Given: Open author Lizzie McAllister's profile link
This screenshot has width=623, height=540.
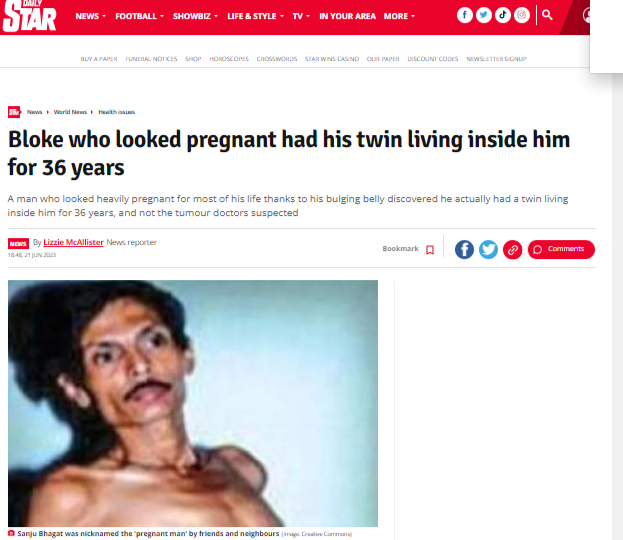Looking at the screenshot, I should coord(74,242).
